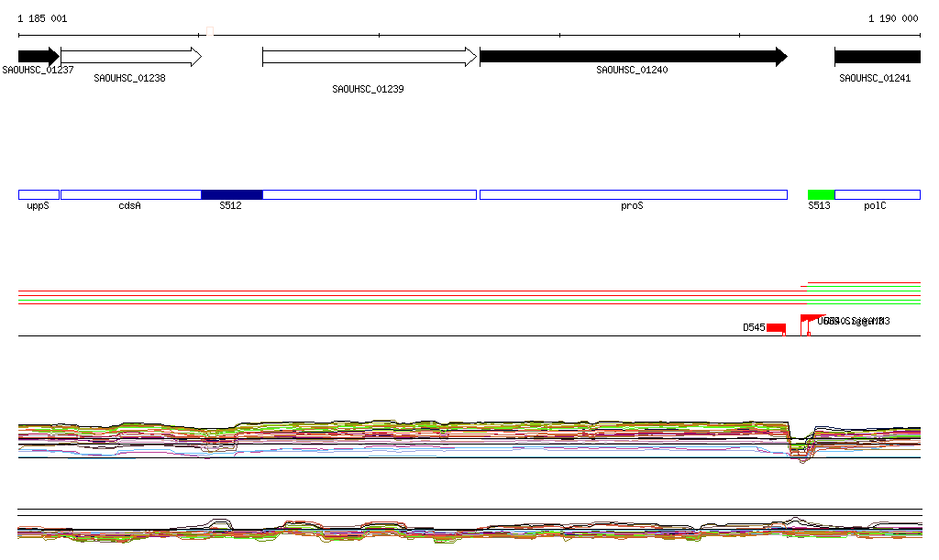Select the SAOUHSC_01240 black gene arrow

(633, 57)
